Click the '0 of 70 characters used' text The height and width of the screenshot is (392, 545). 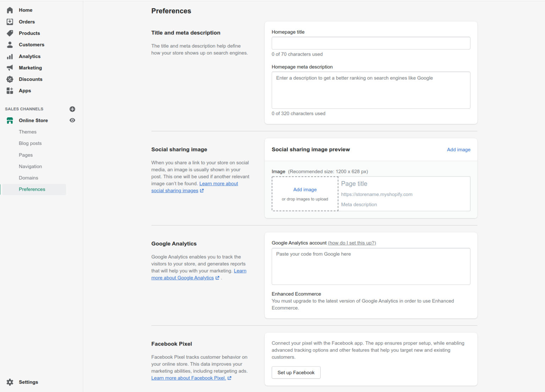297,54
